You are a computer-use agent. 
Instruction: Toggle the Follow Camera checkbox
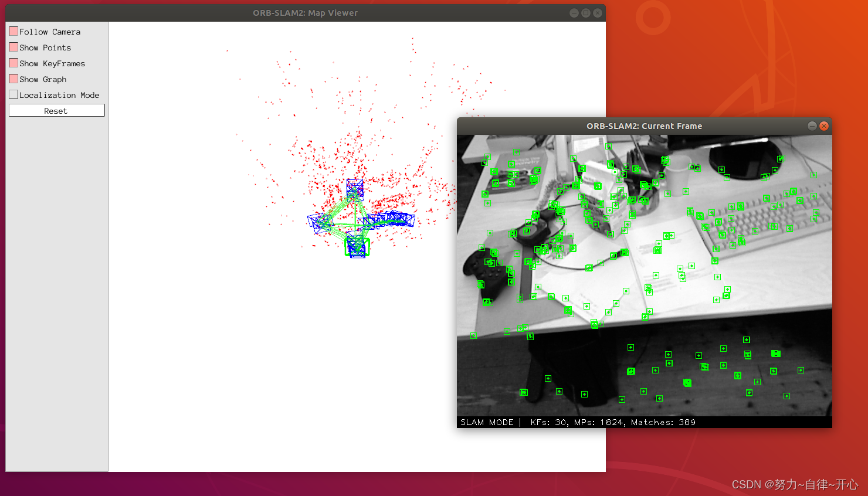[x=13, y=31]
